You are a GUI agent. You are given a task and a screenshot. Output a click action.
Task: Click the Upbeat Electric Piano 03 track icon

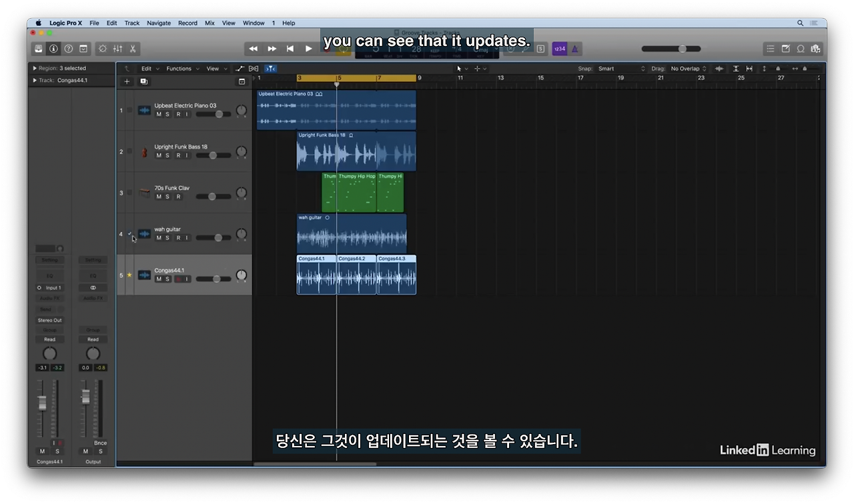144,110
